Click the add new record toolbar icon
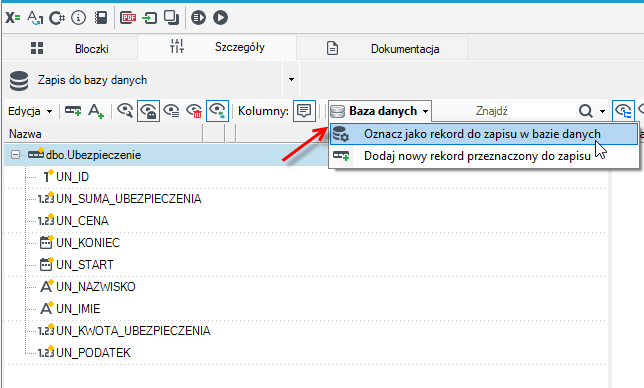Image resolution: width=644 pixels, height=388 pixels. point(73,111)
